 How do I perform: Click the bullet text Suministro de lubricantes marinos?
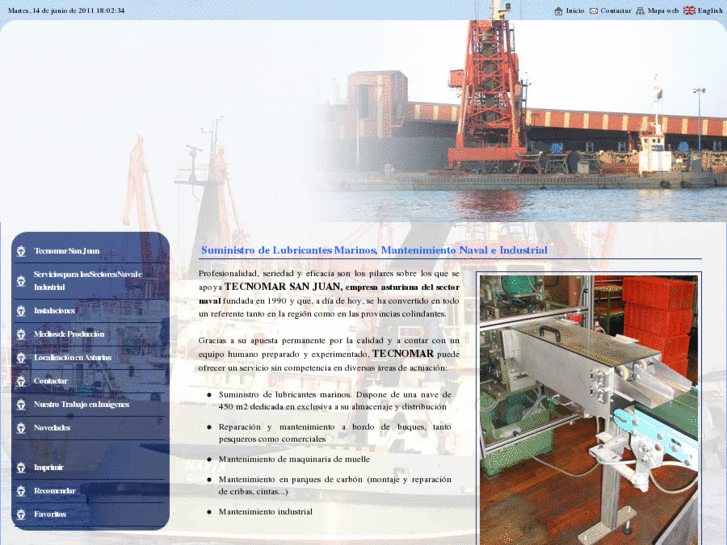(335, 401)
